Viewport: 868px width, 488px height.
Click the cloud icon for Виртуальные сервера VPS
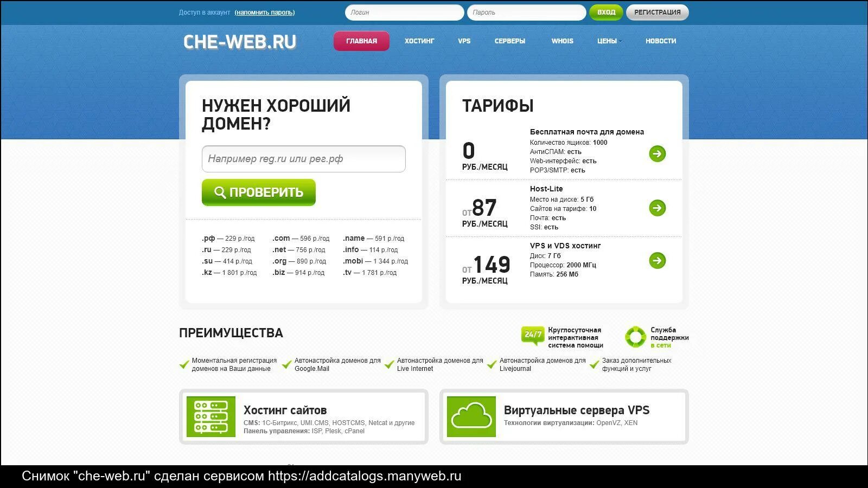pos(471,416)
